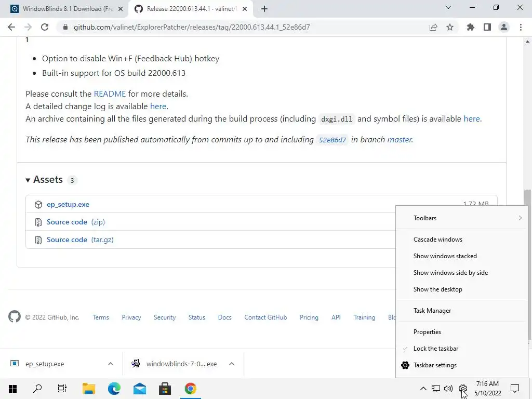Toggle Lock the taskbar option
This screenshot has width=532, height=399.
point(462,349)
